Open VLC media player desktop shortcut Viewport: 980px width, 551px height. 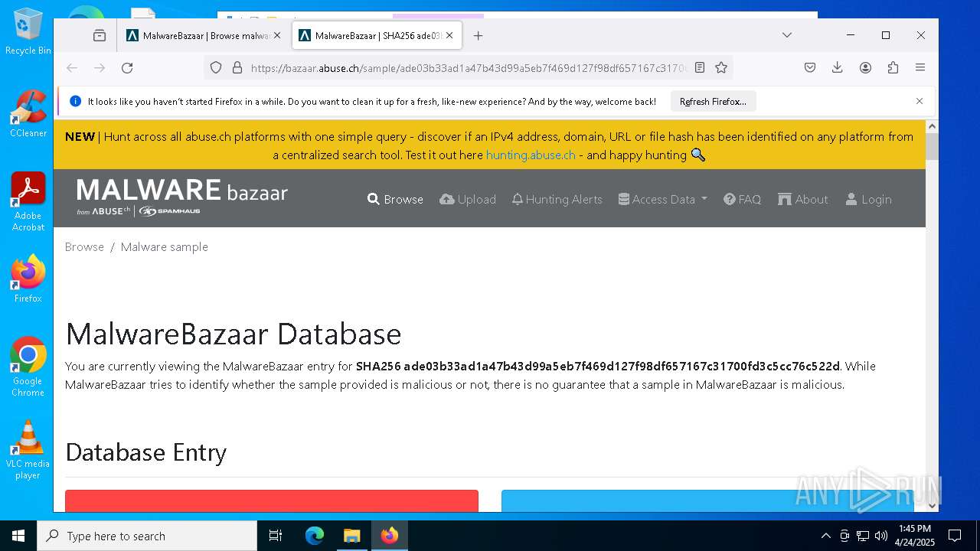[28, 449]
